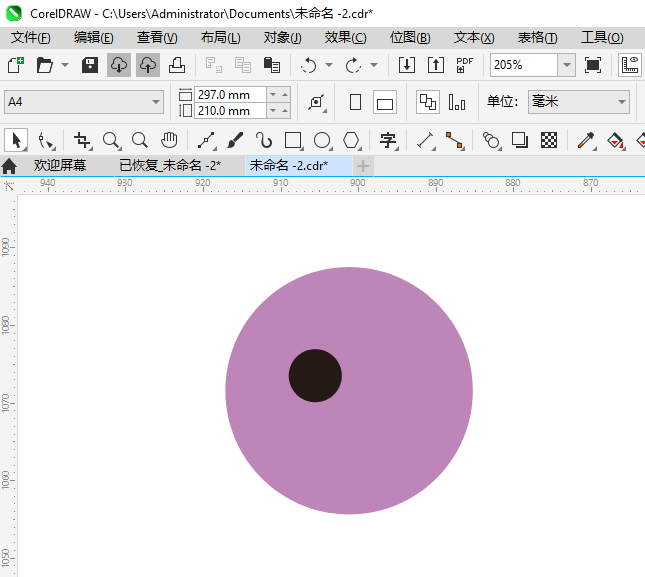The width and height of the screenshot is (645, 577).
Task: Open the 查看(V) menu
Action: pyautogui.click(x=157, y=38)
